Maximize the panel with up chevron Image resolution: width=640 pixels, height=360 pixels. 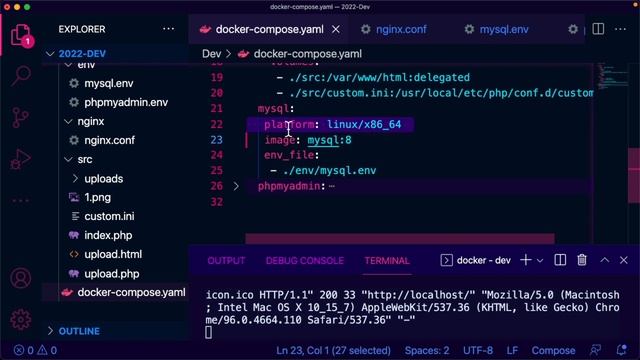pos(604,260)
